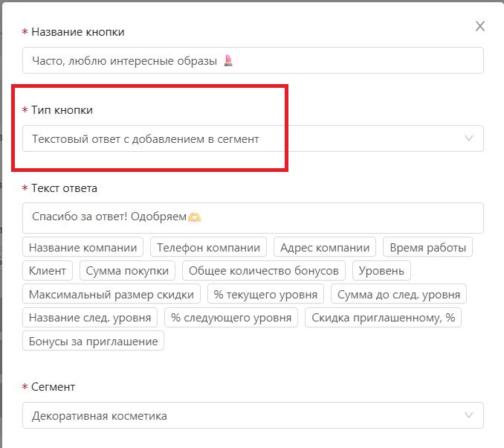504x448 pixels.
Task: Click the Название кнопки label
Action: 78,32
